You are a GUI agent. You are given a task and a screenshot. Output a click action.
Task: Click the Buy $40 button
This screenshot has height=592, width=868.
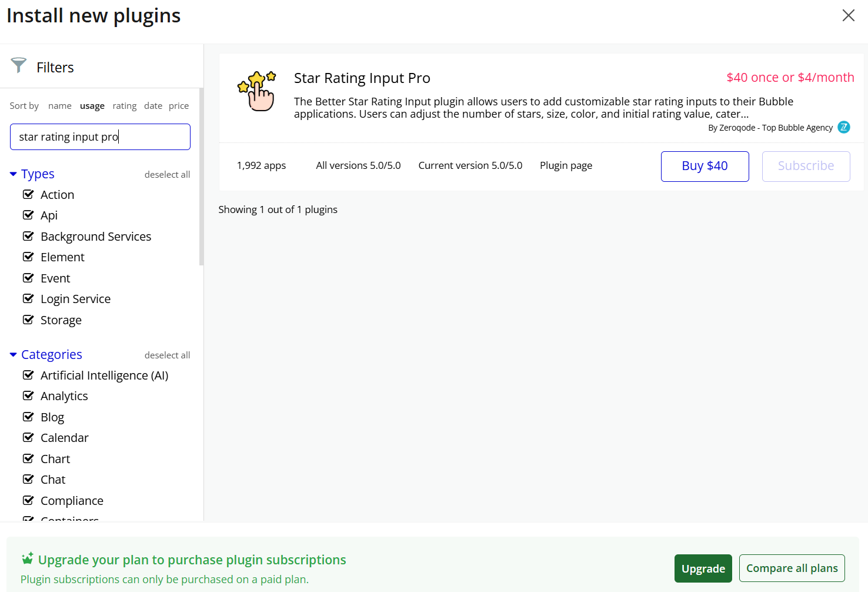tap(705, 166)
